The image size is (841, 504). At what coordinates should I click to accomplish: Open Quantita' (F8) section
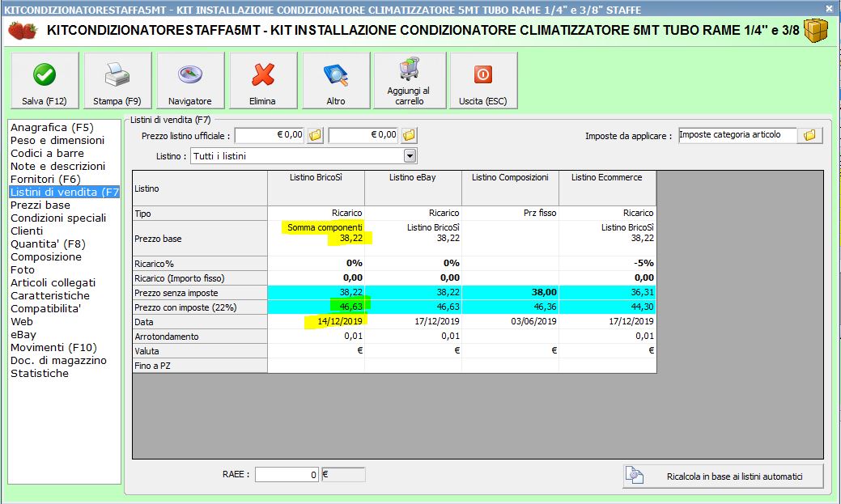click(x=49, y=244)
